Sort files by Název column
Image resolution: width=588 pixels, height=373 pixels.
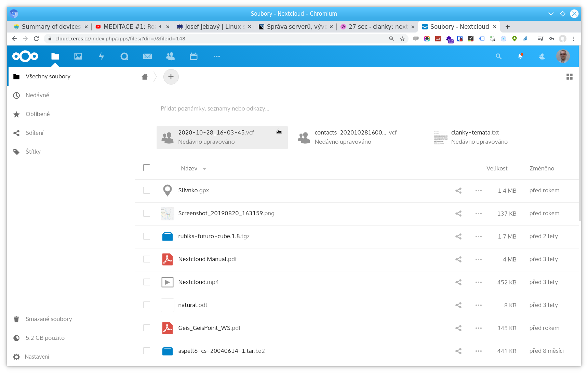tap(193, 168)
